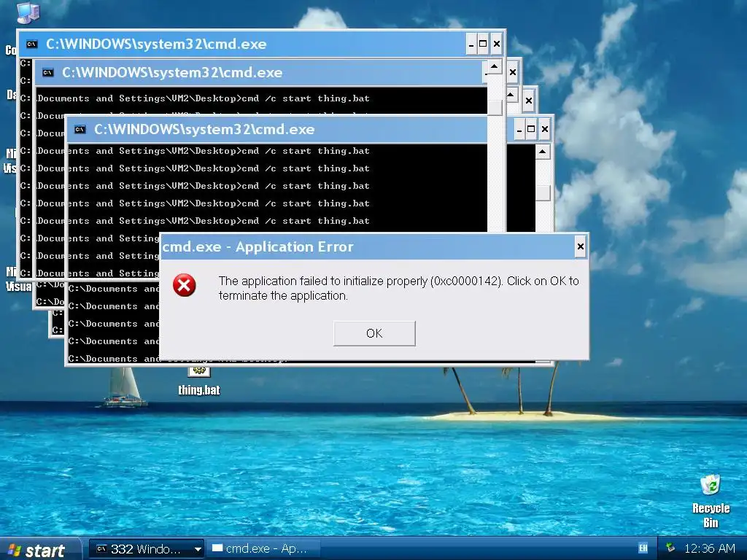Click OK in the Application Error dialog

point(374,333)
